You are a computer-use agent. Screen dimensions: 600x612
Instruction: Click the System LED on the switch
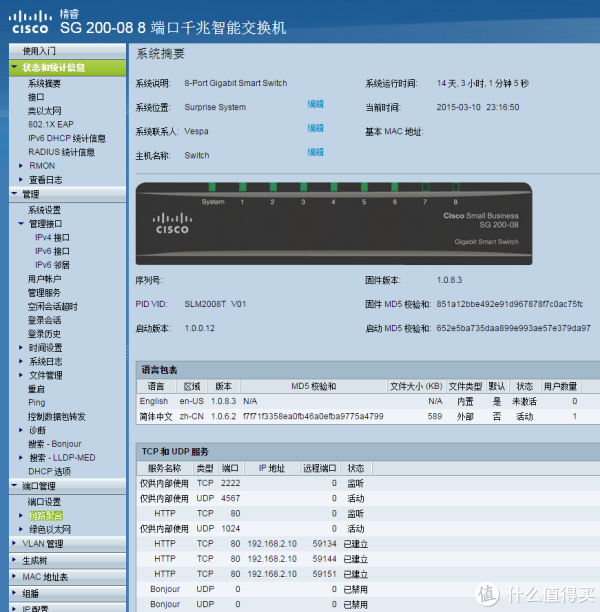tap(212, 188)
